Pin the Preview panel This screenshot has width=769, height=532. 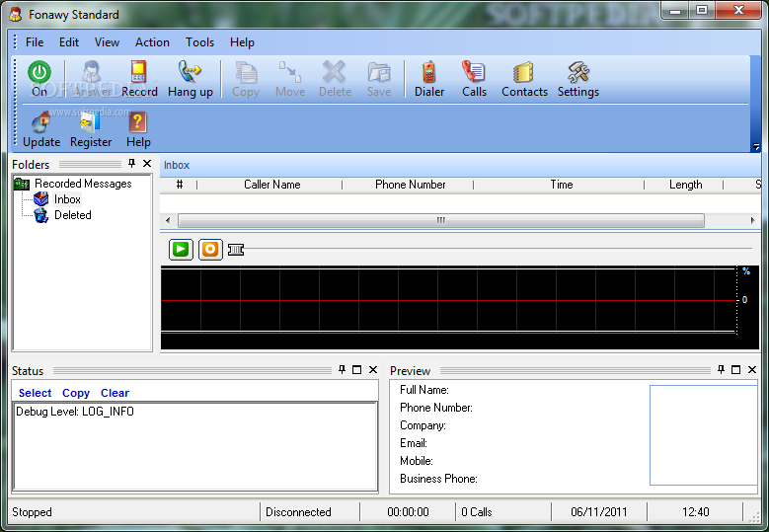coord(721,370)
